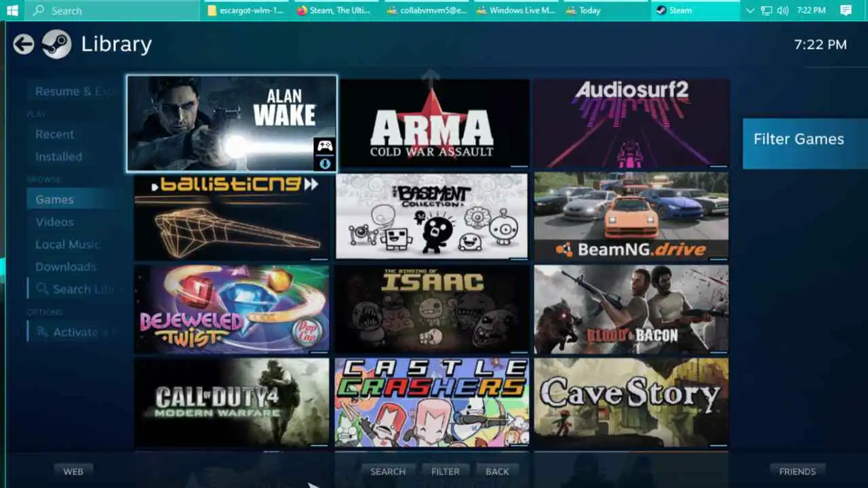The width and height of the screenshot is (868, 488).
Task: Click the taskbar clock showing 7:22 PM
Action: pyautogui.click(x=811, y=10)
